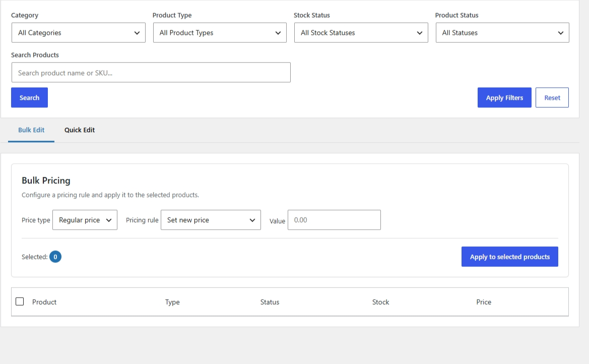The width and height of the screenshot is (589, 364).
Task: Expand the Stock Status dropdown
Action: click(361, 33)
